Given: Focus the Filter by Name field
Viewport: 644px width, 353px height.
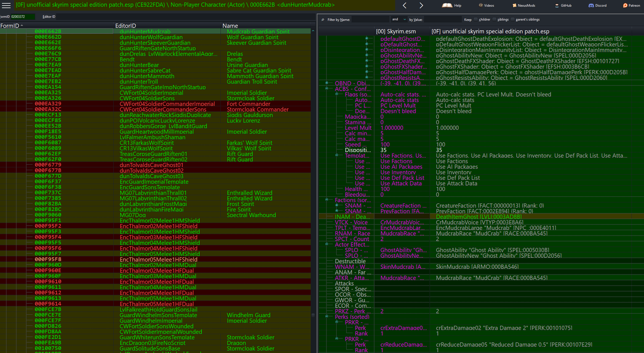Looking at the screenshot, I should click(370, 20).
